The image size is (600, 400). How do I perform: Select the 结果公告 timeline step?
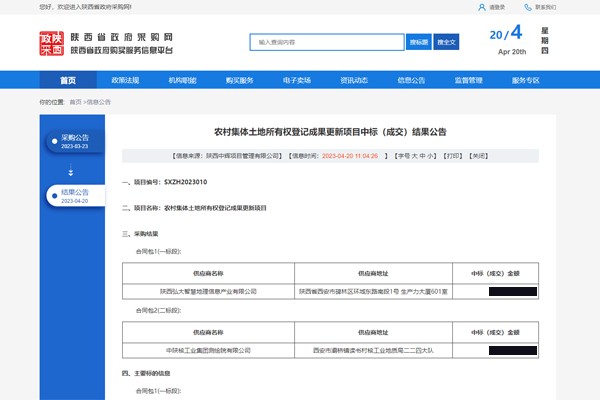74,196
